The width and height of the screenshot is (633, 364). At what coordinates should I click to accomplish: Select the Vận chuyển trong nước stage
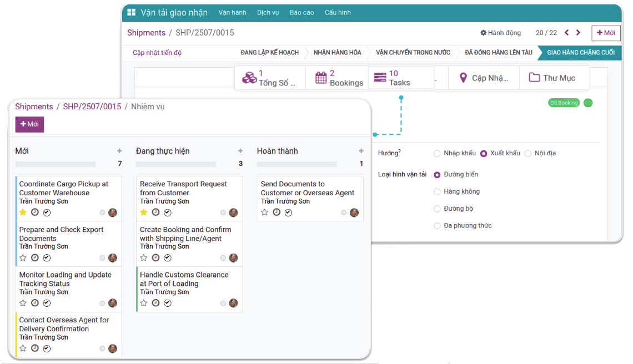click(x=413, y=53)
